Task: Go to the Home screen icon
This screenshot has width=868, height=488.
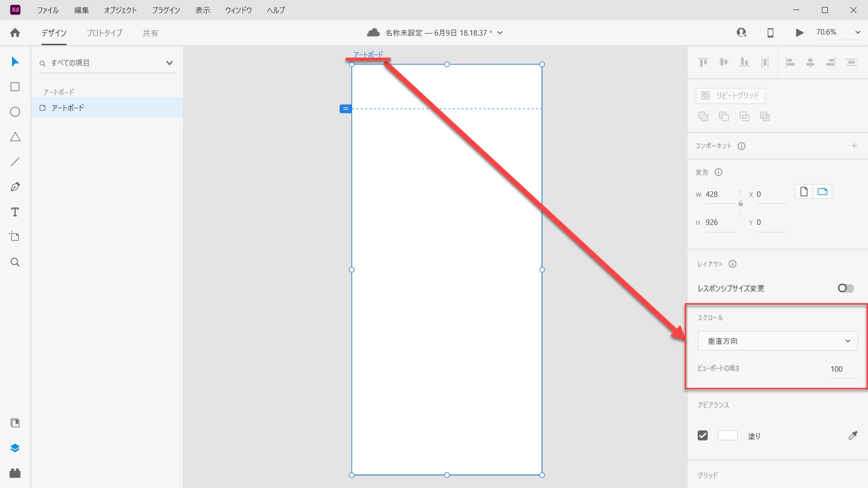Action: pos(15,33)
